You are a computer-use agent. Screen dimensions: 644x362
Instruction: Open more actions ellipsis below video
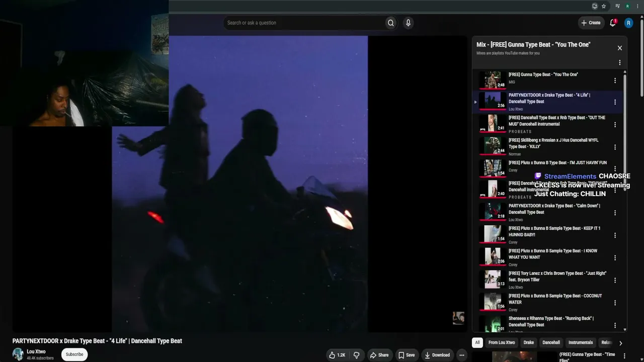(461, 355)
